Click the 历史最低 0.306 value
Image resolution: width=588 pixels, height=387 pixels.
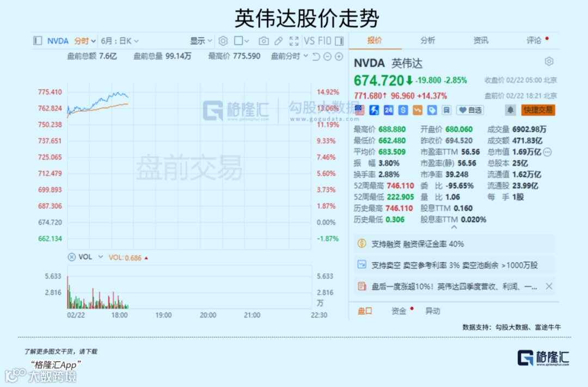(x=395, y=219)
